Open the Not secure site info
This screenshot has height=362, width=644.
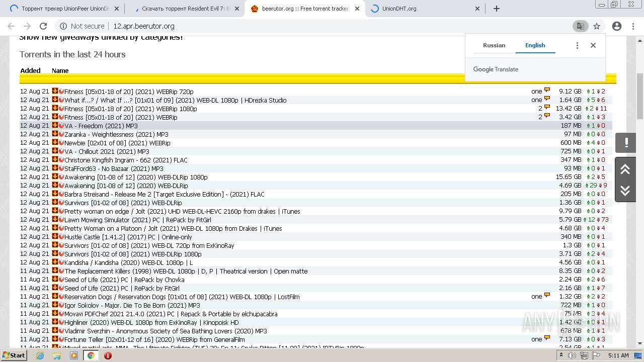[82, 26]
